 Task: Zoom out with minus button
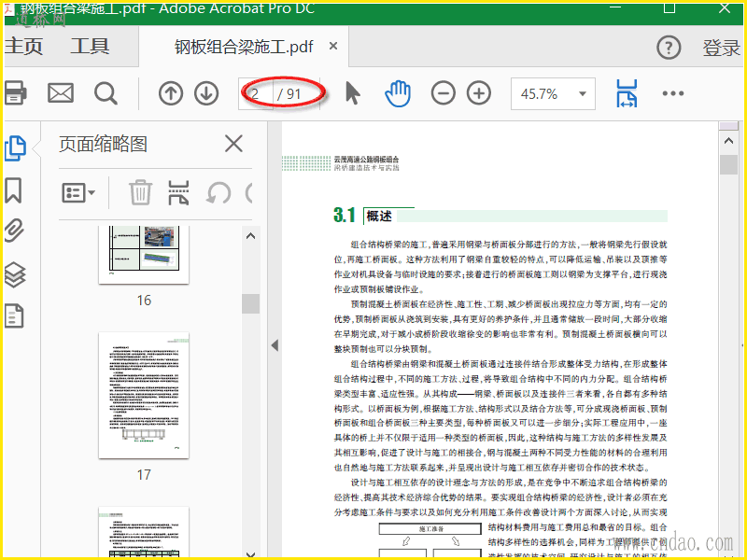(443, 93)
